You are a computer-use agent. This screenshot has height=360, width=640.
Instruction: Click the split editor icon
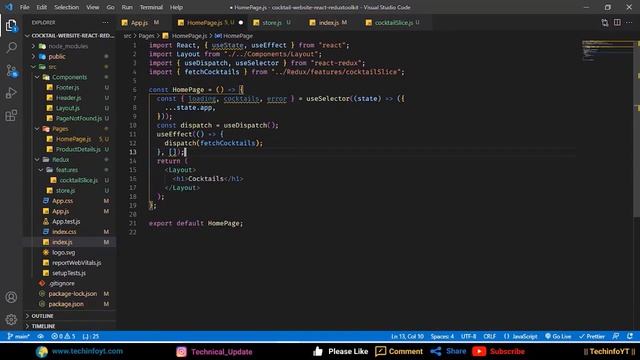[x=617, y=22]
